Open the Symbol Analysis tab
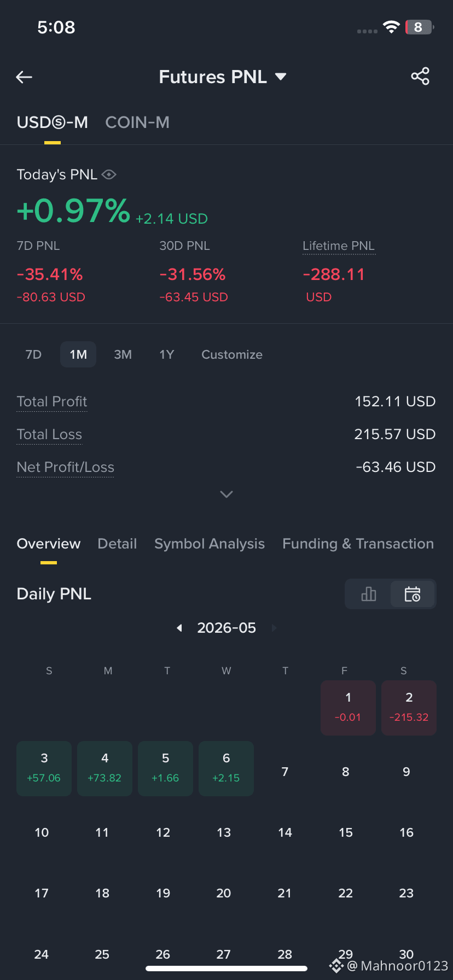The height and width of the screenshot is (980, 453). pos(210,544)
